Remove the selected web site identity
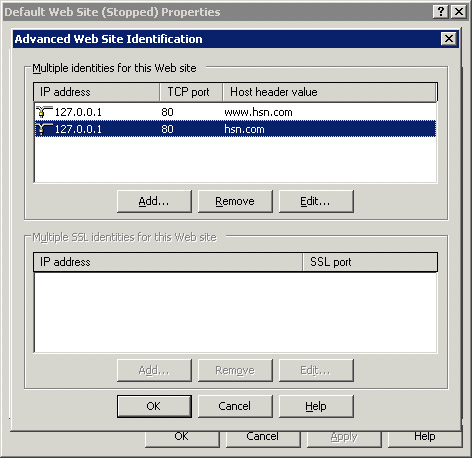 [235, 201]
